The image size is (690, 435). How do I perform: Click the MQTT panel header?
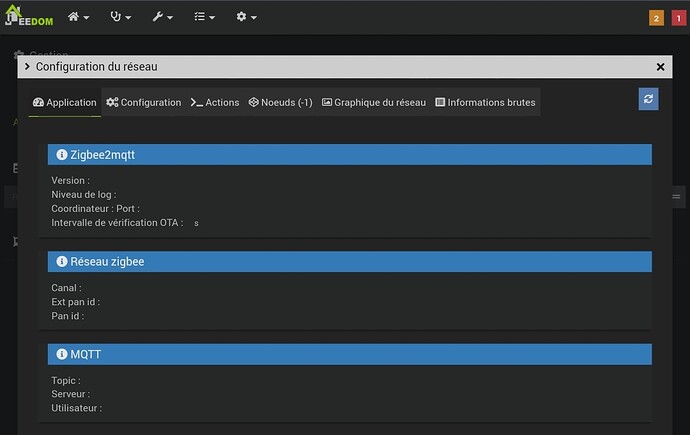(x=350, y=354)
